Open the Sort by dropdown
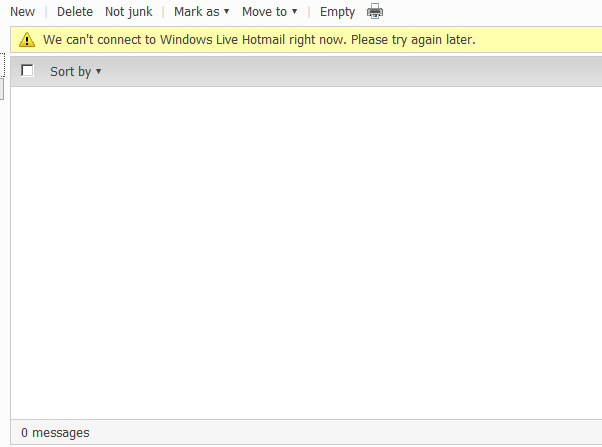Image resolution: width=602 pixels, height=447 pixels. [x=70, y=71]
